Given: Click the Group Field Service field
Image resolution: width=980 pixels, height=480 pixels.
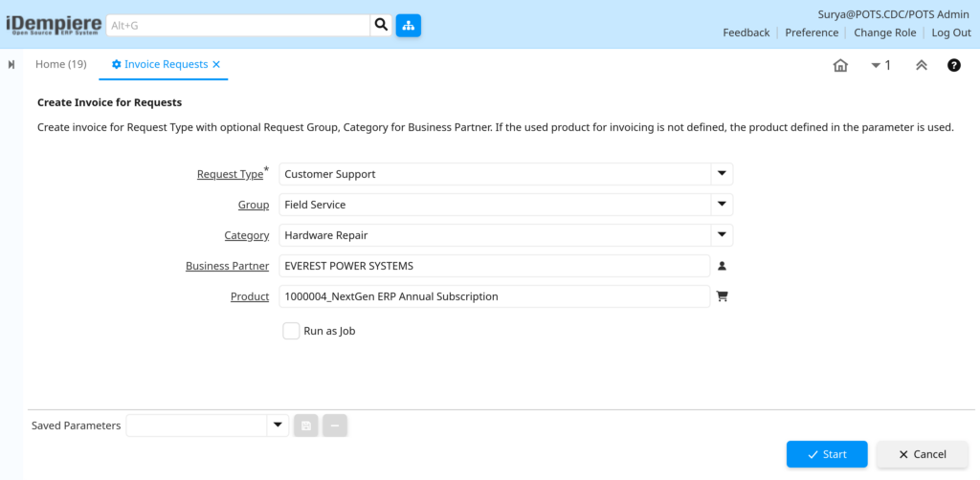Looking at the screenshot, I should click(495, 204).
